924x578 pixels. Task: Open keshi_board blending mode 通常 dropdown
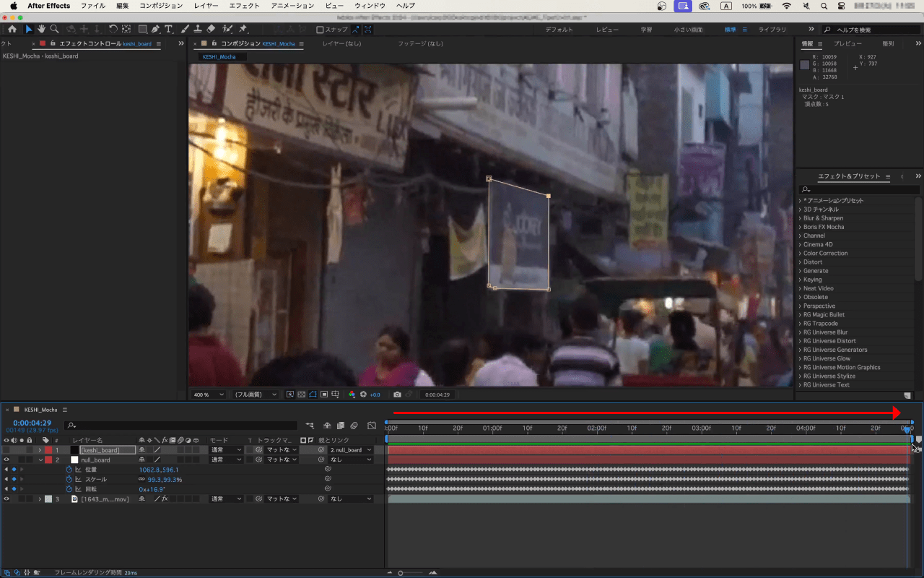tap(226, 450)
